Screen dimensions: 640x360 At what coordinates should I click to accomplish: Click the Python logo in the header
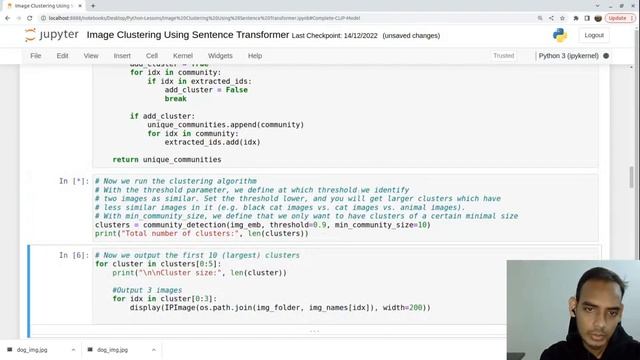(x=560, y=36)
